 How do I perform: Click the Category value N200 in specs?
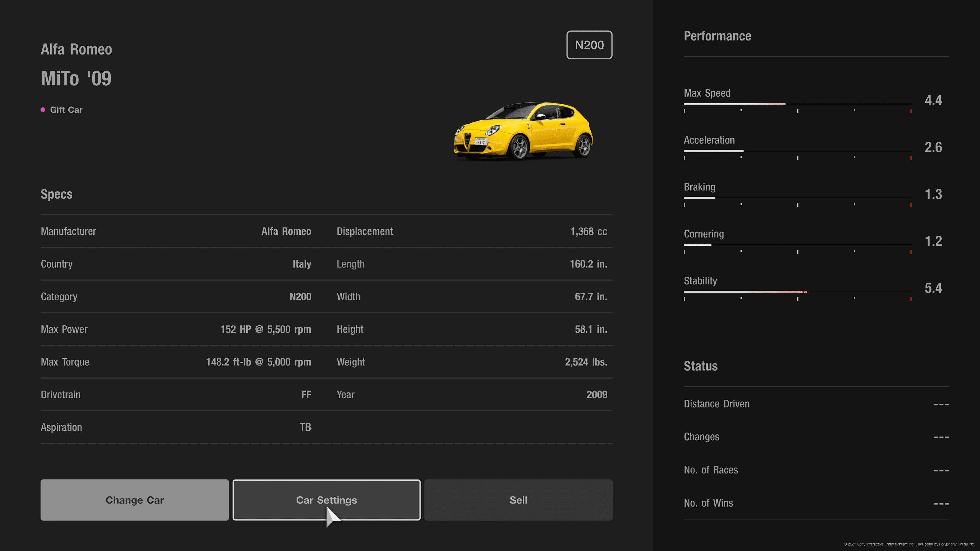click(x=301, y=297)
